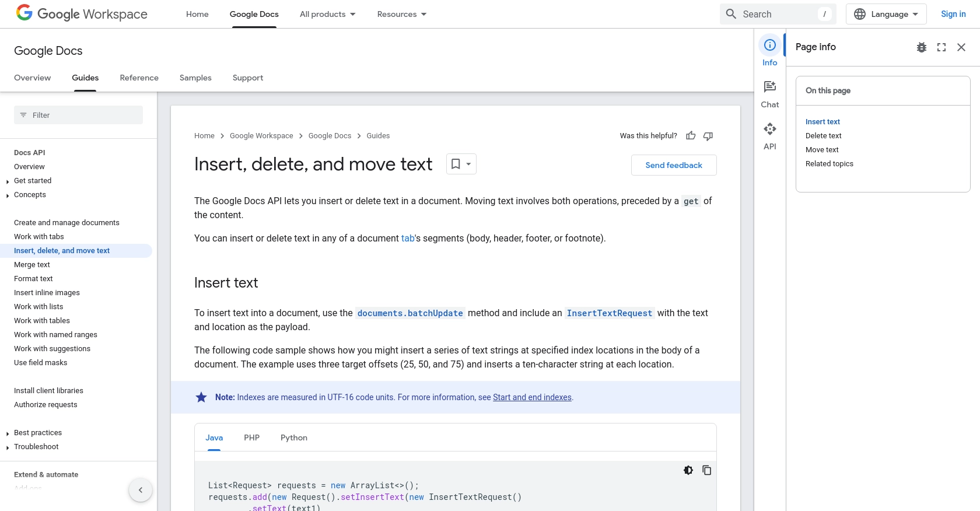
Task: Open Work with named ranges guide
Action: tap(55, 335)
